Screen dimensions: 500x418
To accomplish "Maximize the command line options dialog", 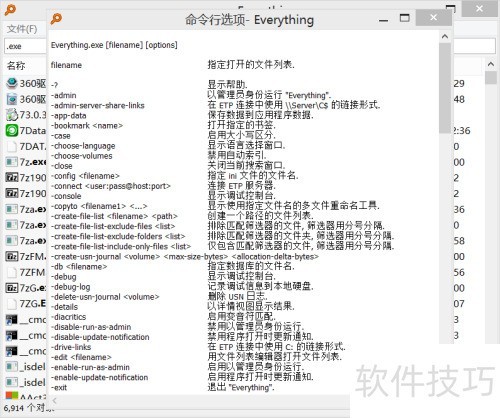I will click(405, 18).
